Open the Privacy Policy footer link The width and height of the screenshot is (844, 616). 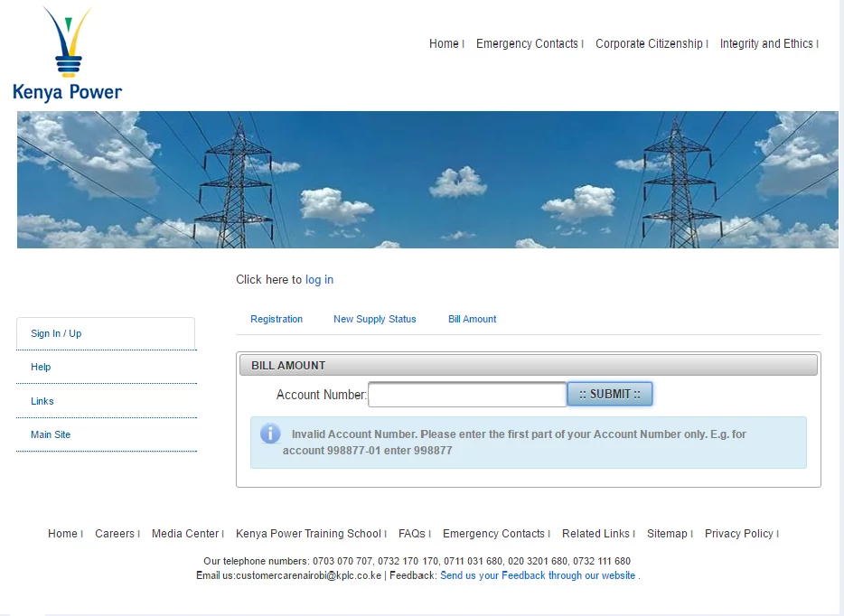coord(739,534)
